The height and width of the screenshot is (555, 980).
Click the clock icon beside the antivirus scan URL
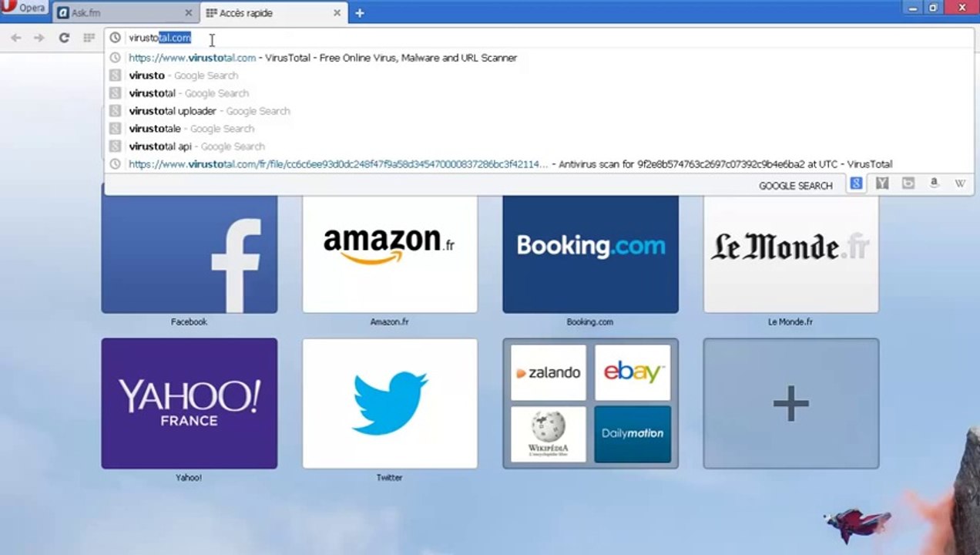point(115,164)
